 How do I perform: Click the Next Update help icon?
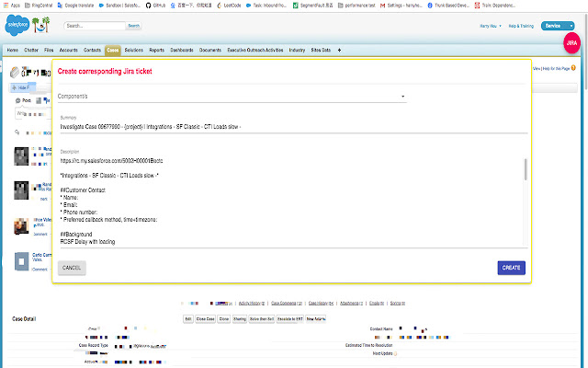(395, 353)
